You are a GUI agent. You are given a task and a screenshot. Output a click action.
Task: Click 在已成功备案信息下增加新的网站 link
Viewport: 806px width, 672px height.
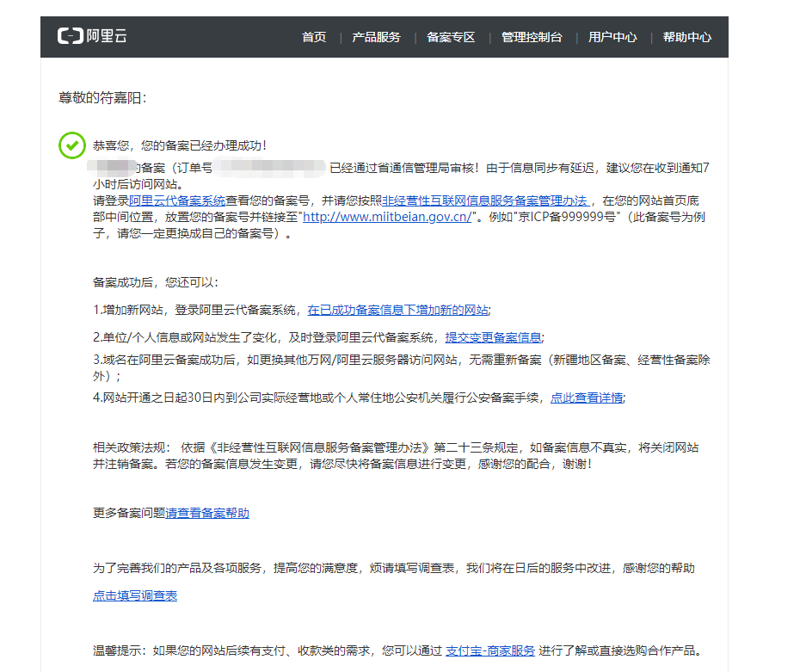click(397, 310)
